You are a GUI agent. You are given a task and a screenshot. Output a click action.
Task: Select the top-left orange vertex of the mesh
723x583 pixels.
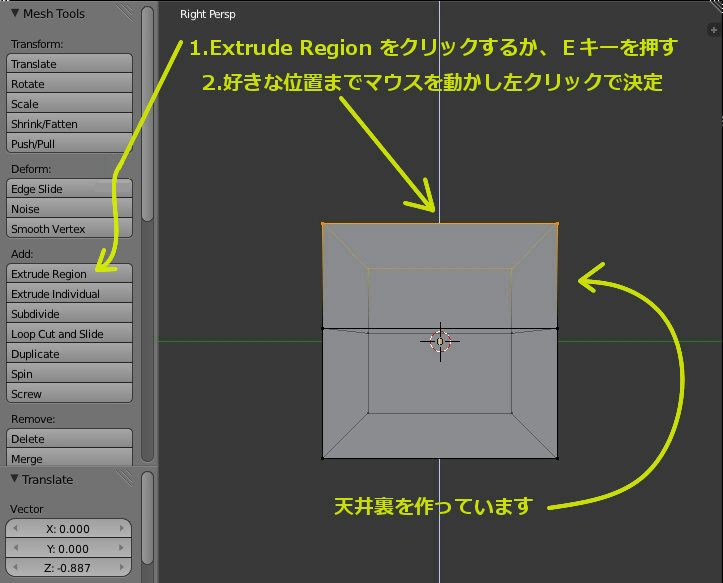point(322,224)
